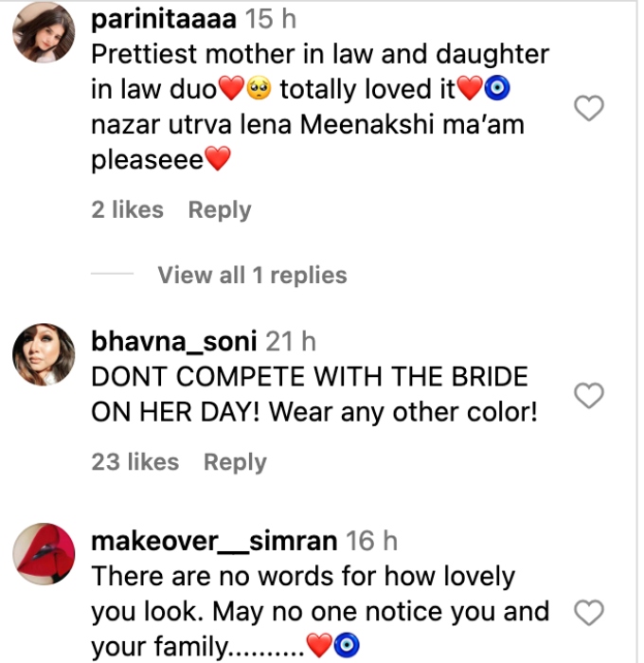644x663 pixels.
Task: Show who liked via "23 likes"
Action: point(134,462)
